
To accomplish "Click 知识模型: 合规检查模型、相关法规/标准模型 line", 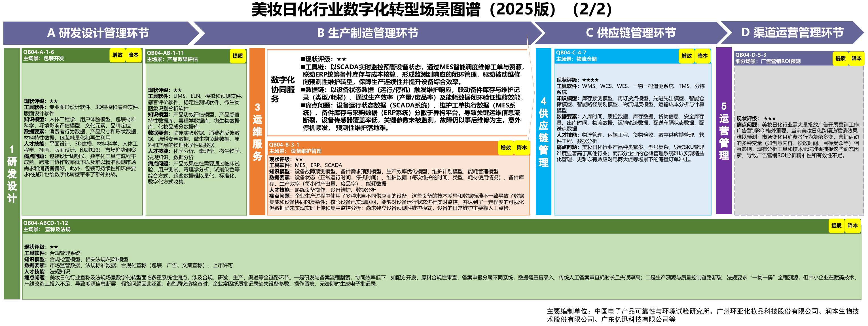I will point(76,260).
